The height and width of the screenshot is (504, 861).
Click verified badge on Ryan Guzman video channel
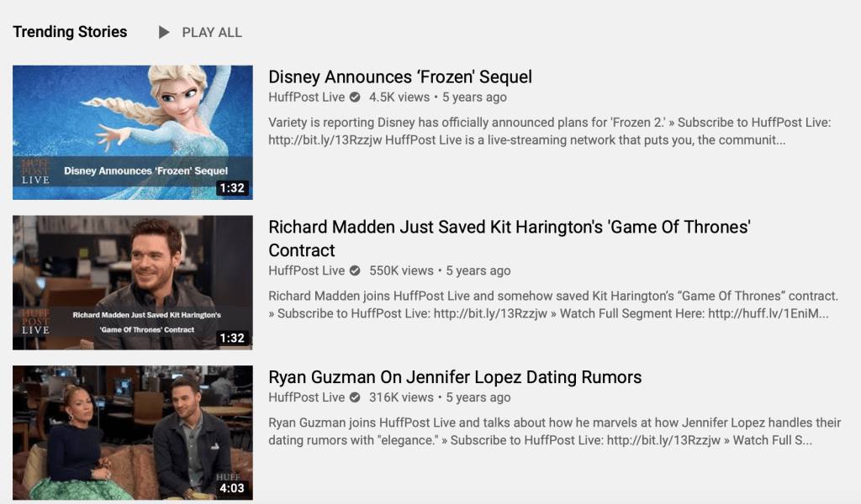[x=355, y=397]
